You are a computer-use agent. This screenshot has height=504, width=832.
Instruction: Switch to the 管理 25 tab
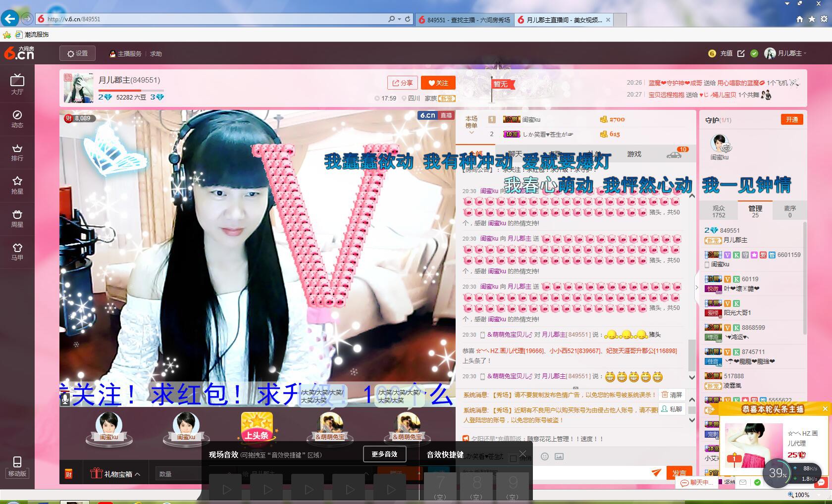pyautogui.click(x=755, y=211)
